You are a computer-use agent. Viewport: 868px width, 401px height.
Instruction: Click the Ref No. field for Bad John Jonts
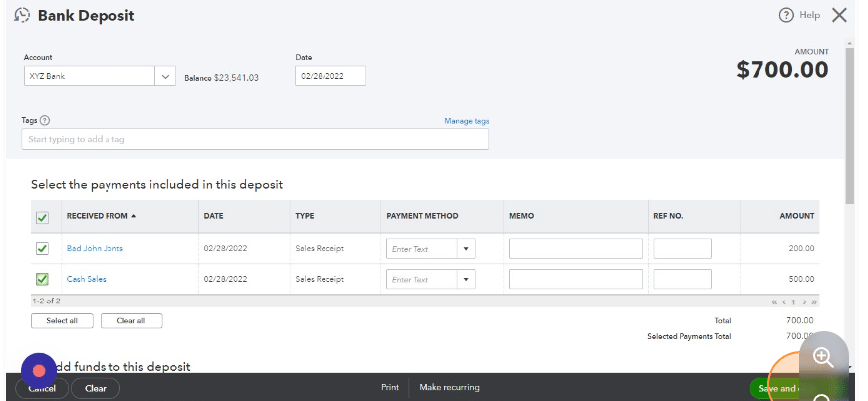pos(682,249)
